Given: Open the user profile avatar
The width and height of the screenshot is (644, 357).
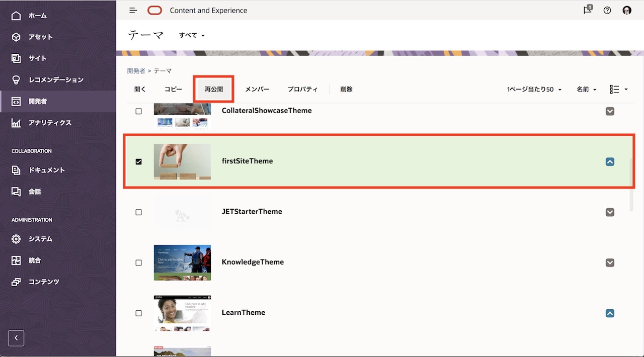Looking at the screenshot, I should coord(627,10).
